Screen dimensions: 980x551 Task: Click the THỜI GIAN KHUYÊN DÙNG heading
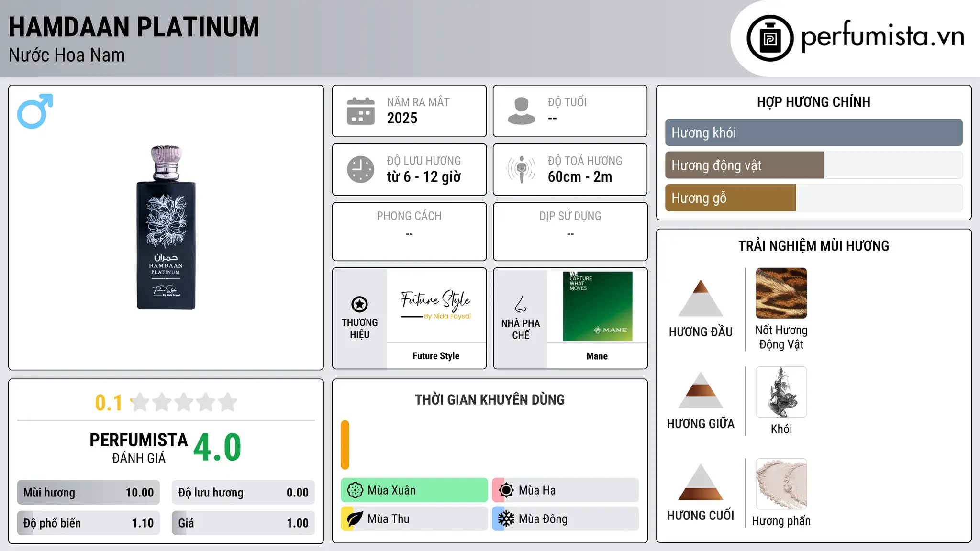[490, 400]
